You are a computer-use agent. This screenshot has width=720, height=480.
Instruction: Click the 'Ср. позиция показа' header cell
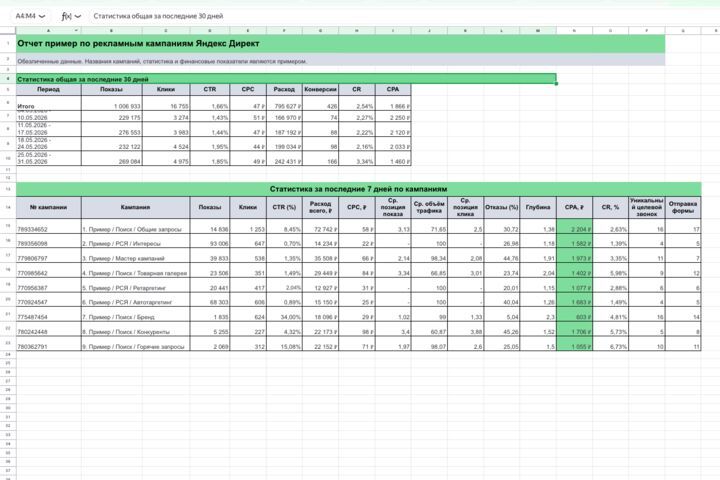(393, 207)
